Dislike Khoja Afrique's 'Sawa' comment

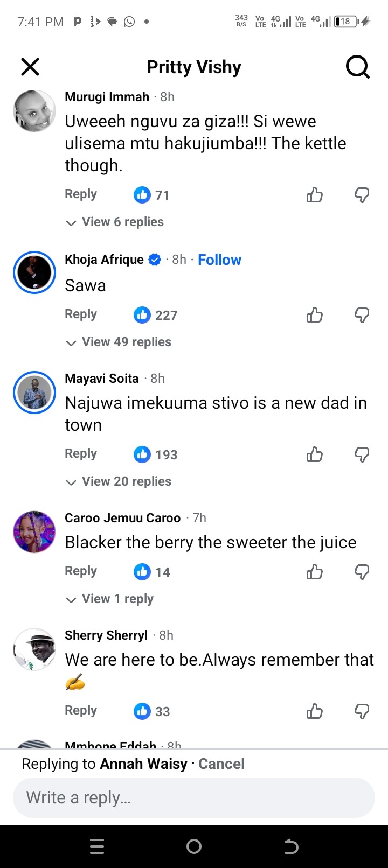362,314
